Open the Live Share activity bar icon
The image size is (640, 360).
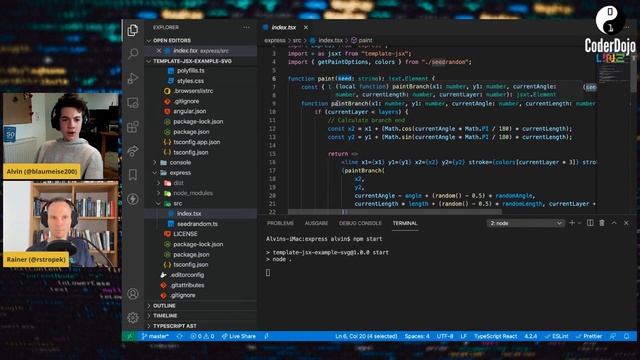coord(133,151)
